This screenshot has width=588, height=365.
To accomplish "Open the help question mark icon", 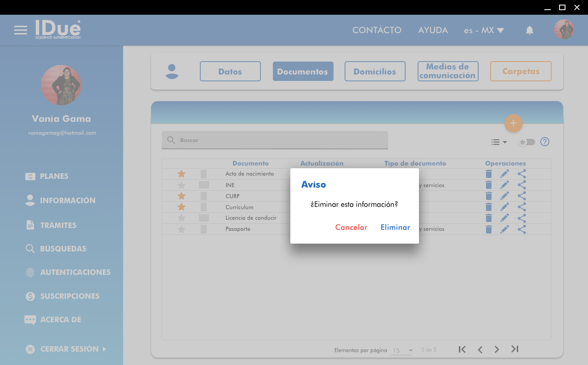I will 545,142.
